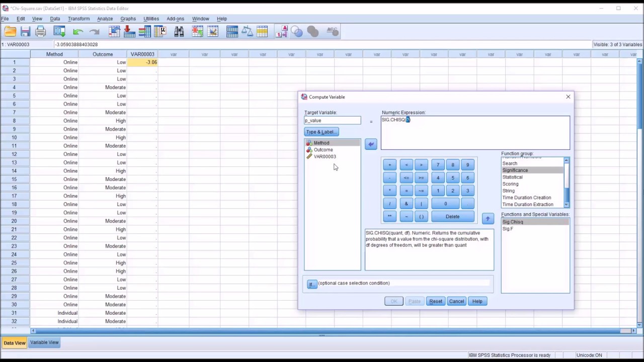Screen dimensions: 644x362
Task: Click the Use variable sets circles icon
Action: (297, 32)
